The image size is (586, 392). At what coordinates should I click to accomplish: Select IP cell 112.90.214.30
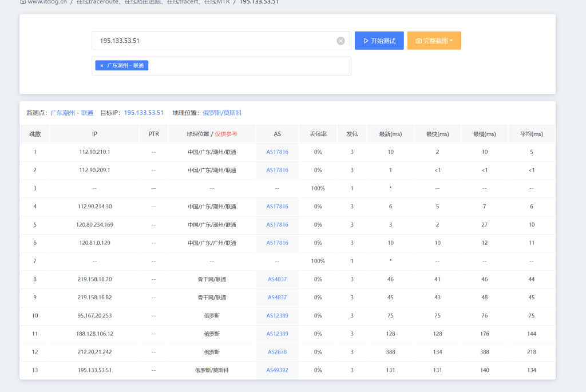point(94,207)
